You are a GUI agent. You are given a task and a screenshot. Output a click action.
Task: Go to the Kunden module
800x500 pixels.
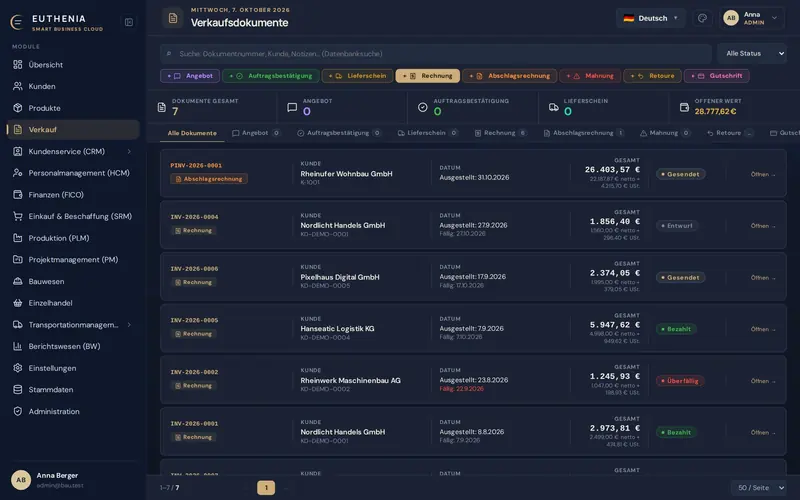(x=73, y=86)
